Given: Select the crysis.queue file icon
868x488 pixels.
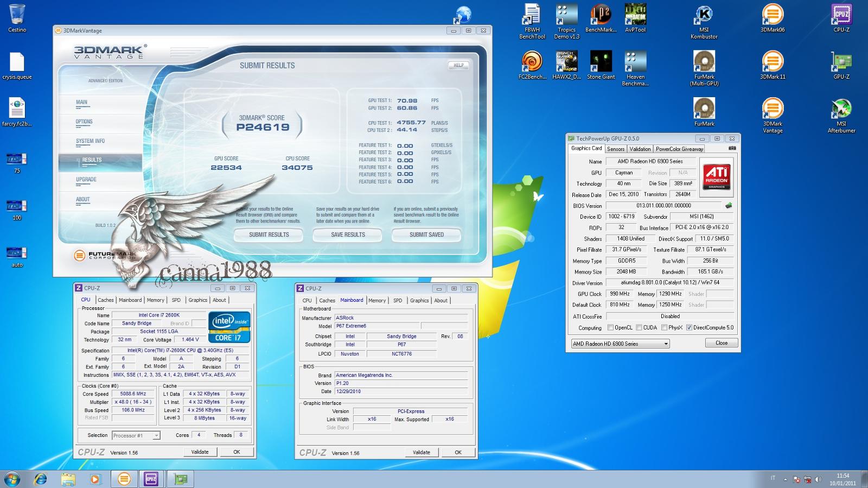Looking at the screenshot, I should (x=17, y=66).
